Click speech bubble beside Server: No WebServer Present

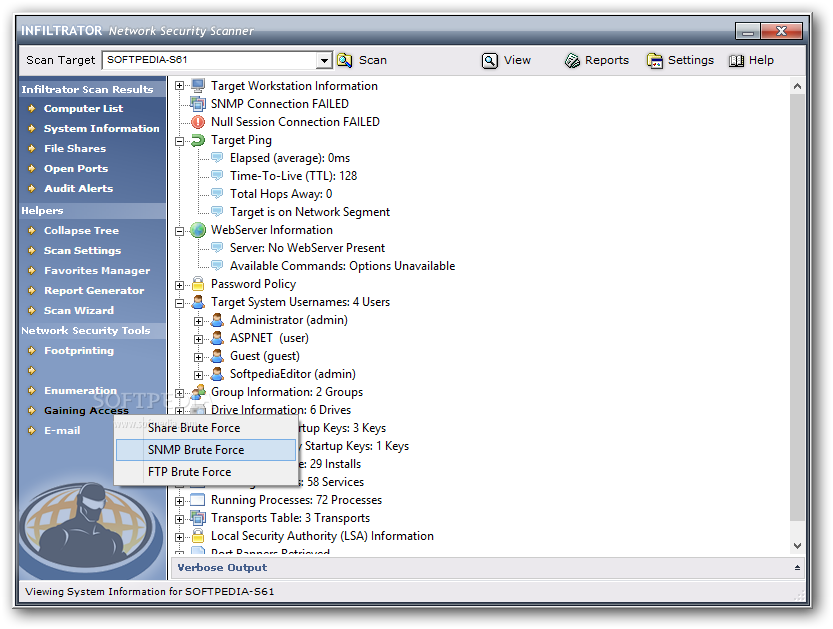pyautogui.click(x=217, y=248)
